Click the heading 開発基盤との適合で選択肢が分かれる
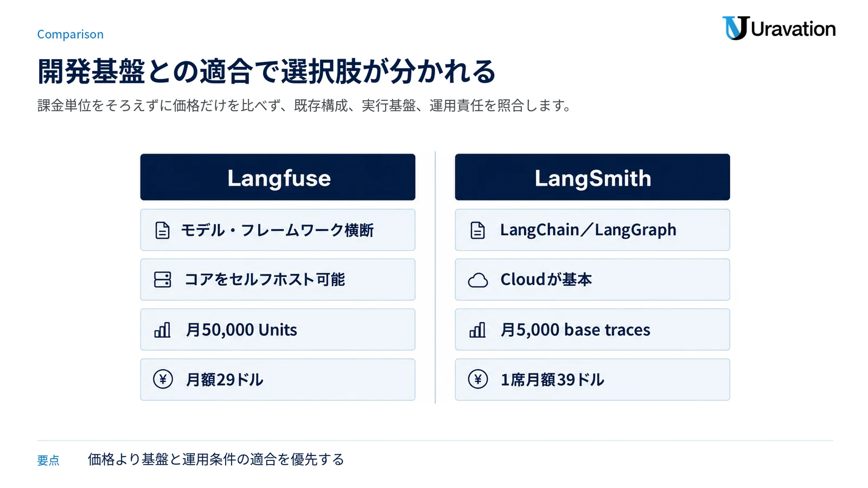The width and height of the screenshot is (868, 488). click(266, 71)
